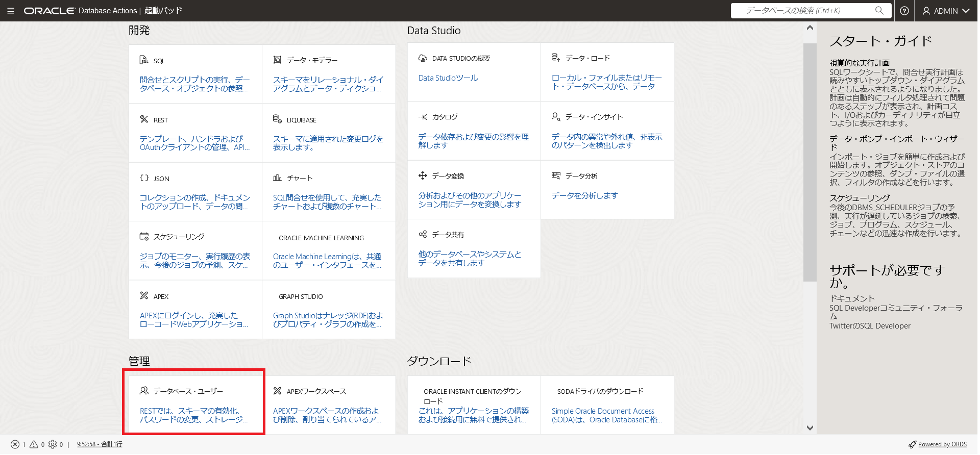Open the hamburger navigation menu
The width and height of the screenshot is (980, 455).
coord(11,11)
